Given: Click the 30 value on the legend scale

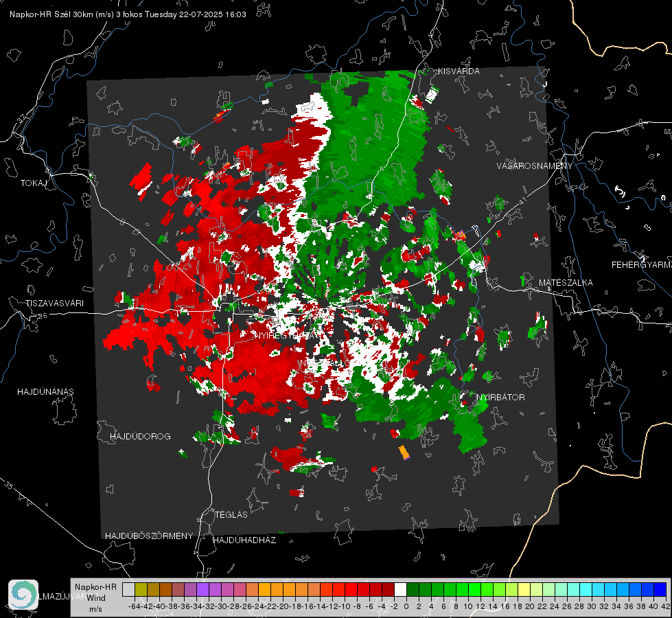Looking at the screenshot, I should point(592,606).
